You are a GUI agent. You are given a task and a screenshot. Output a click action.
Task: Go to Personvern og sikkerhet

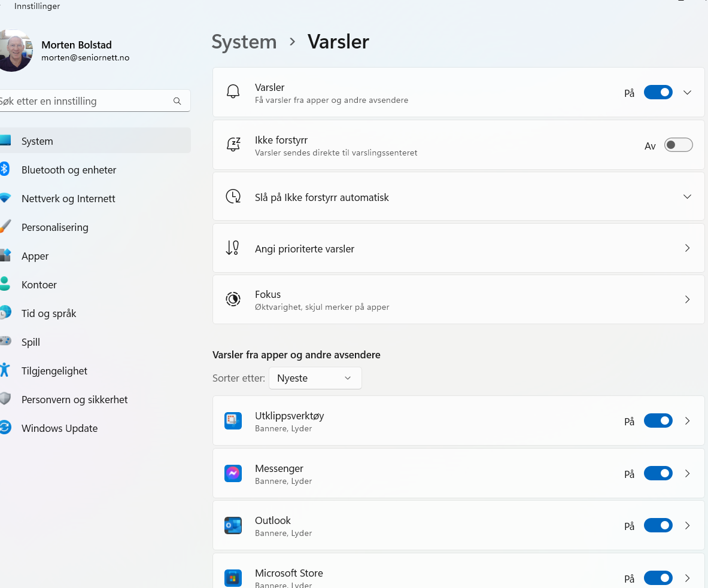pos(74,400)
